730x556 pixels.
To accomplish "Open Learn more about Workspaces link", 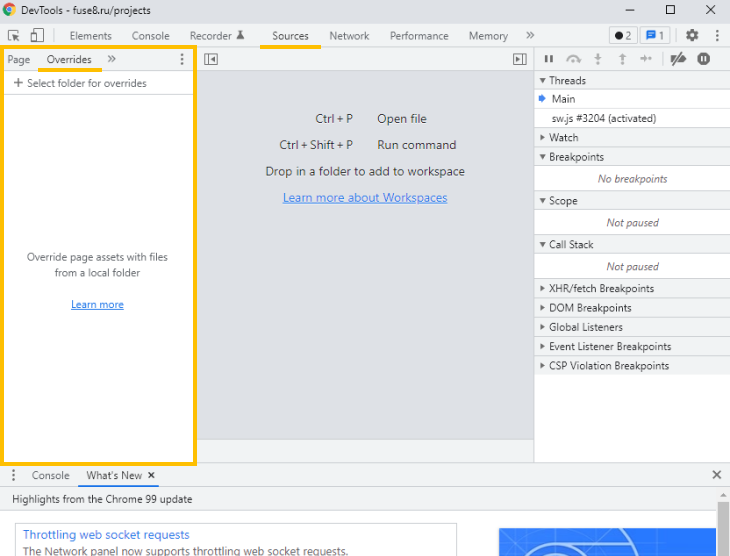I will tap(365, 198).
